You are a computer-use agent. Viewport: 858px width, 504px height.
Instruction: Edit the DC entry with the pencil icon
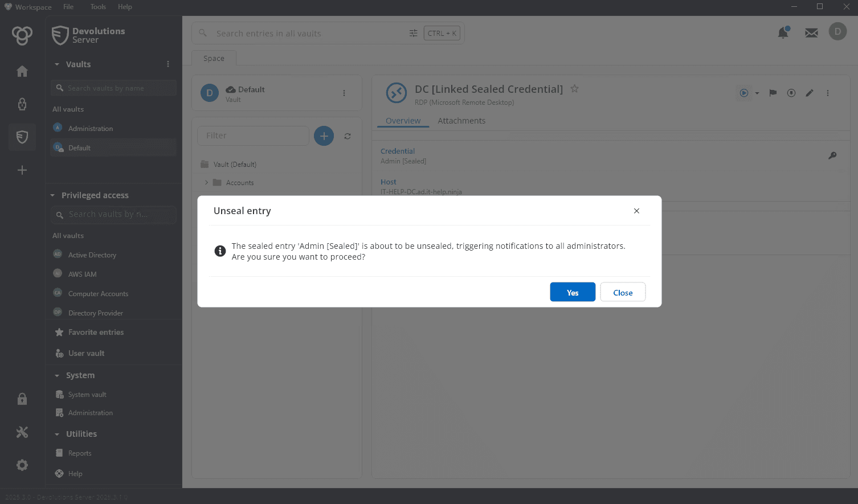point(810,92)
